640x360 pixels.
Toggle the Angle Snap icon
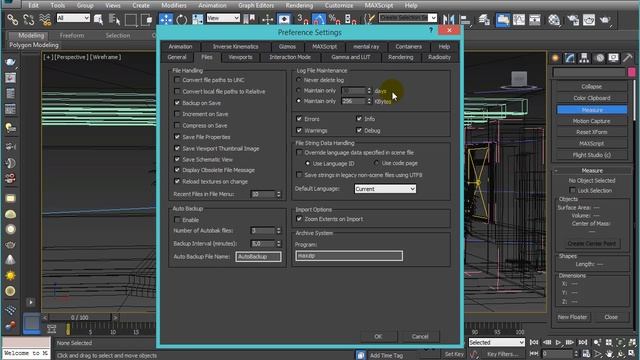(319, 19)
